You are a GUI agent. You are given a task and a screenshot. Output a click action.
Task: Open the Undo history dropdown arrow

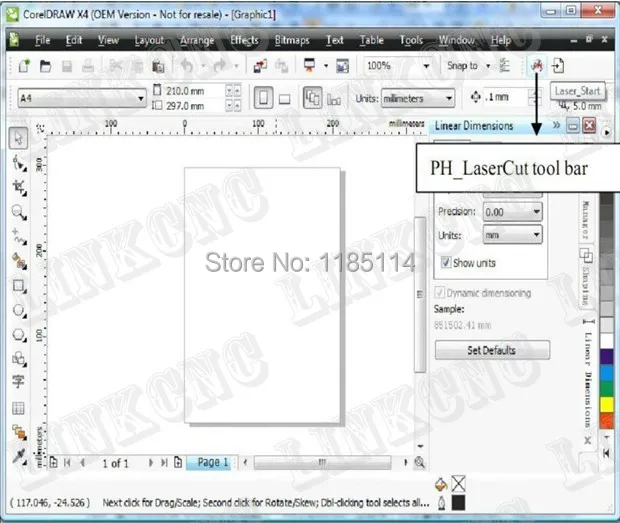click(203, 66)
